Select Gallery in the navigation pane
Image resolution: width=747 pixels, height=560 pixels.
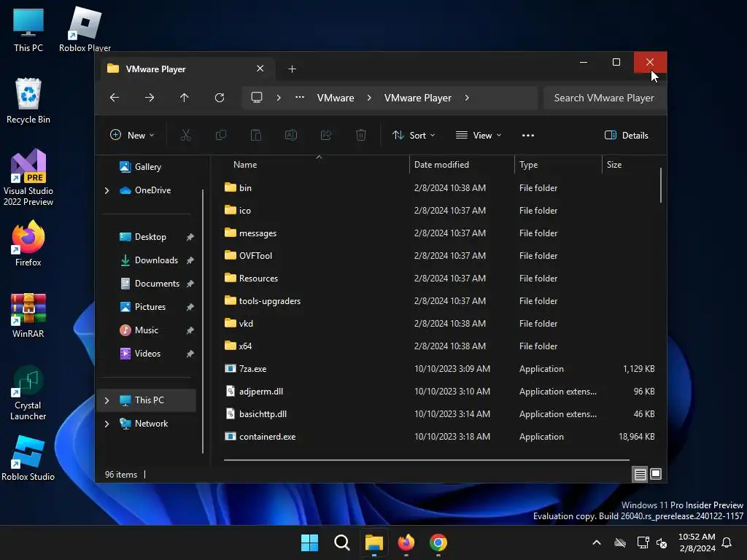(147, 167)
